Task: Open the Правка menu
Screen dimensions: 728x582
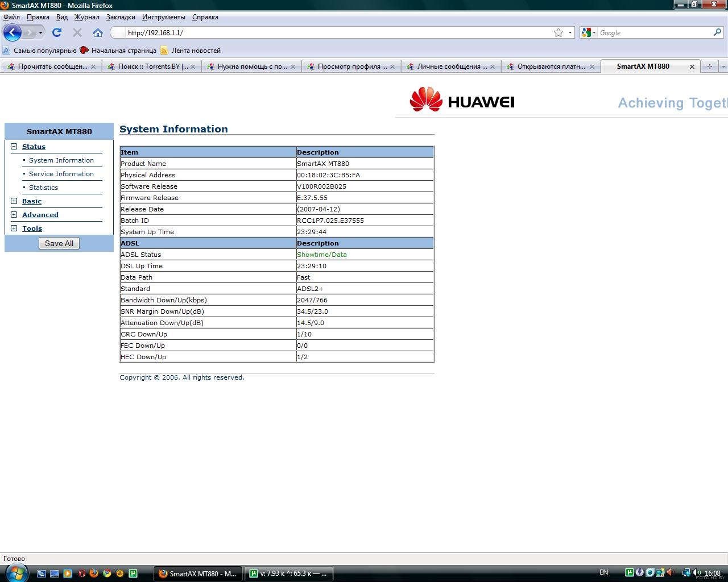Action: tap(38, 17)
